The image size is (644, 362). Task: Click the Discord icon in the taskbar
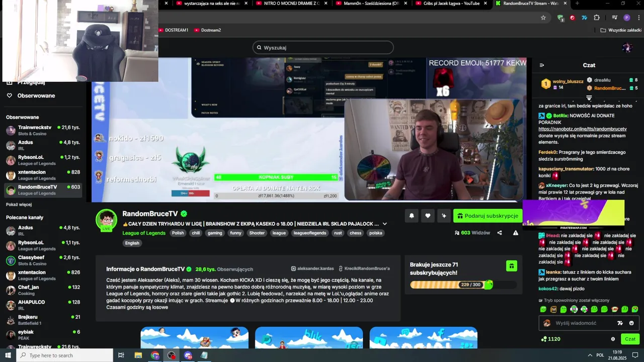tap(188, 355)
